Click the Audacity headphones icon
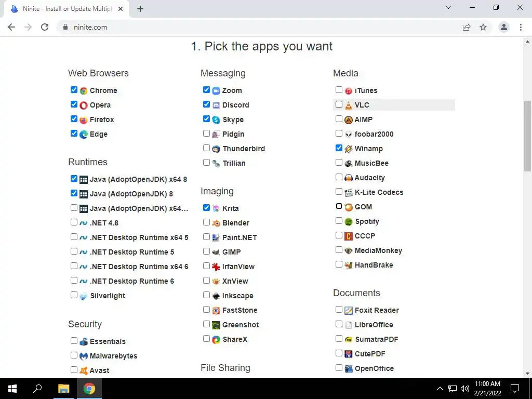This screenshot has width=532, height=399. point(349,178)
